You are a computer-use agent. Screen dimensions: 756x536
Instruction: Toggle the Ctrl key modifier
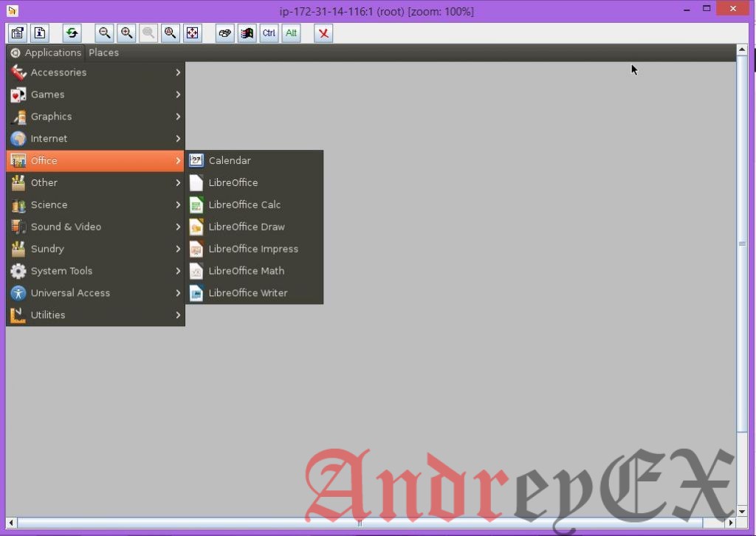click(x=269, y=32)
